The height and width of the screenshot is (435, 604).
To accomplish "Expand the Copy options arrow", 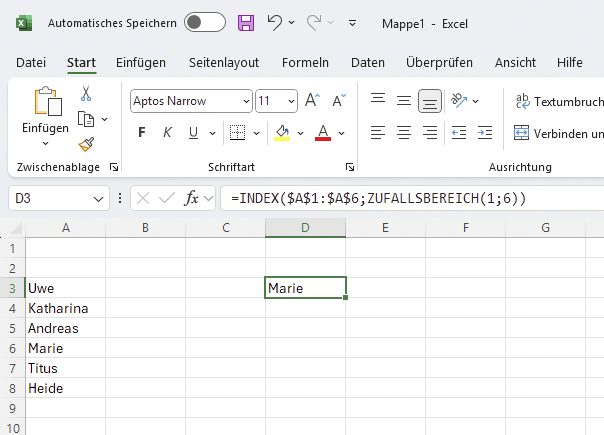I will 104,119.
